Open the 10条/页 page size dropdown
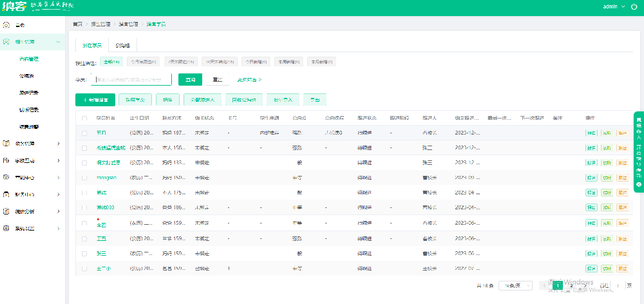 point(515,285)
